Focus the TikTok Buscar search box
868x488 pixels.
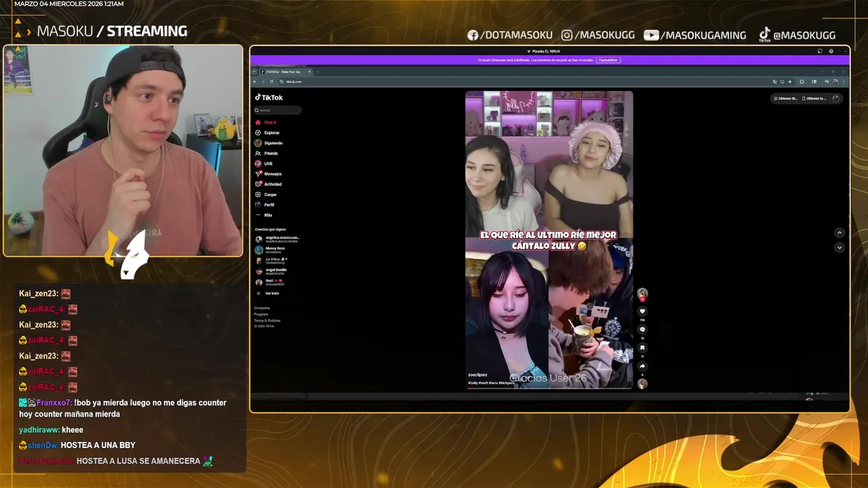278,110
